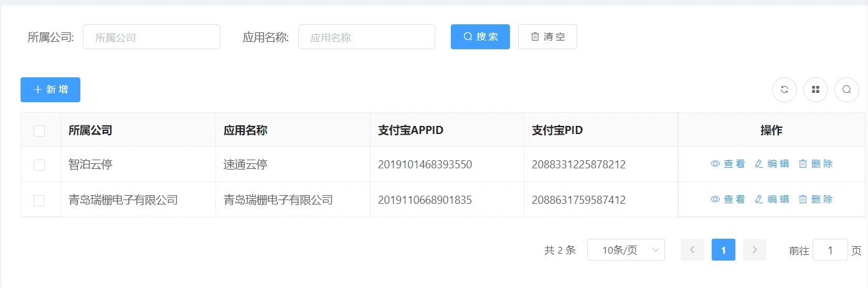Viewport: 868px width, 288px height.
Task: Open the 10条/页 page size dropdown
Action: pos(626,250)
